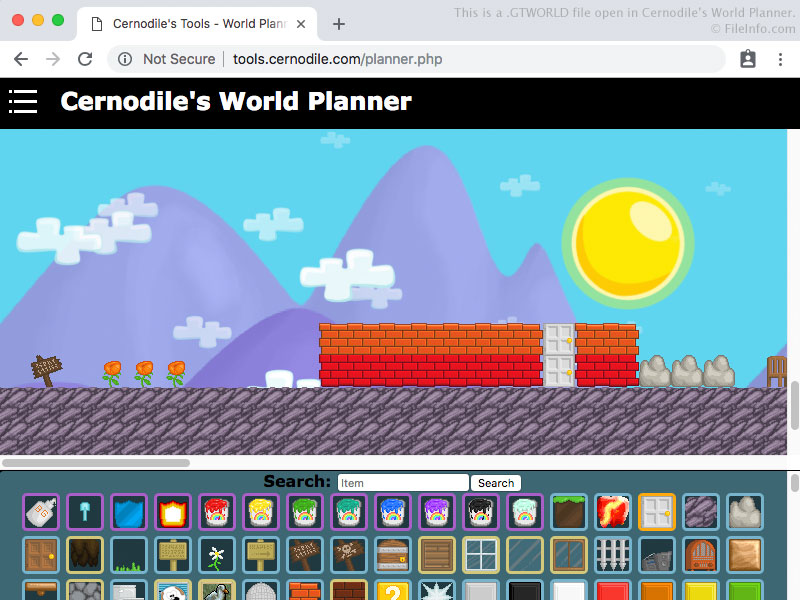This screenshot has height=600, width=800.
Task: Click the address bar URL
Action: [337, 59]
